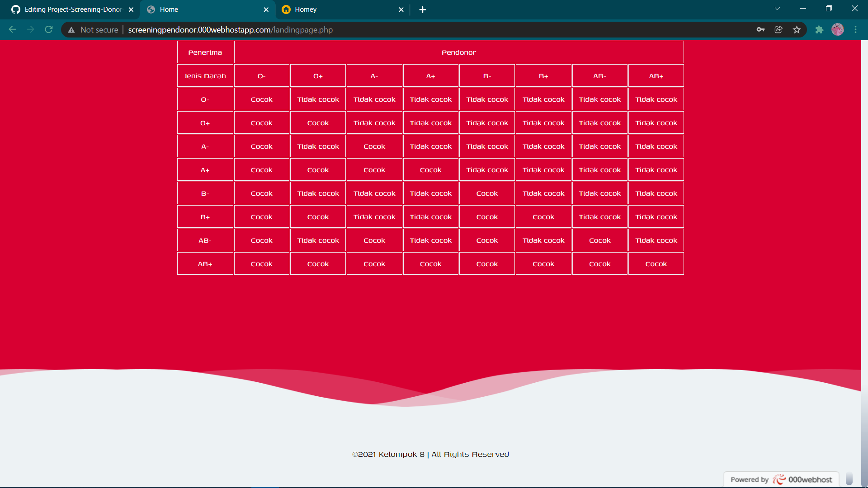This screenshot has height=488, width=868.
Task: Open the Chrome profile avatar
Action: coord(838,29)
